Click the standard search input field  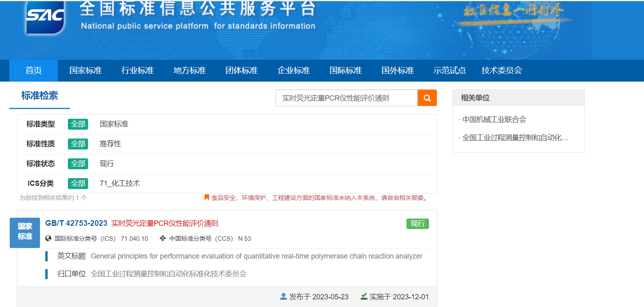pos(347,98)
